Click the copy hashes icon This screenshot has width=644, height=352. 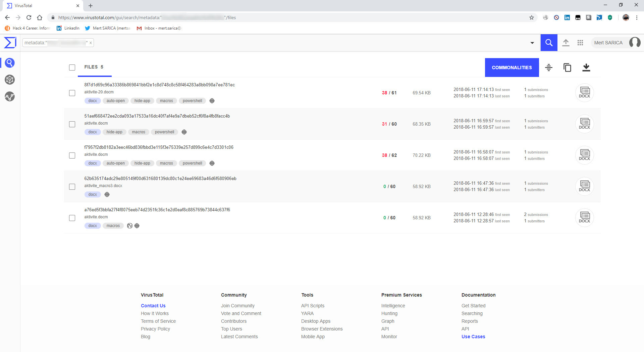coord(567,68)
